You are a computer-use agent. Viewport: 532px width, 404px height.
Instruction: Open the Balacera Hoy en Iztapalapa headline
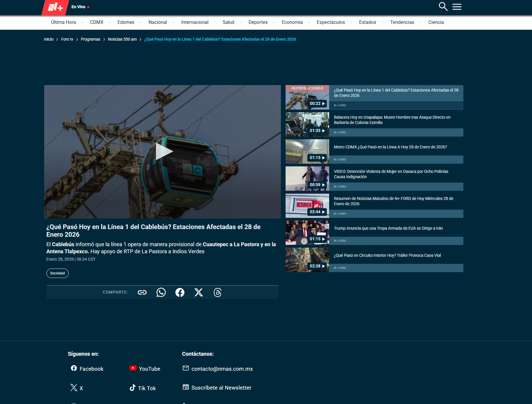pos(392,120)
